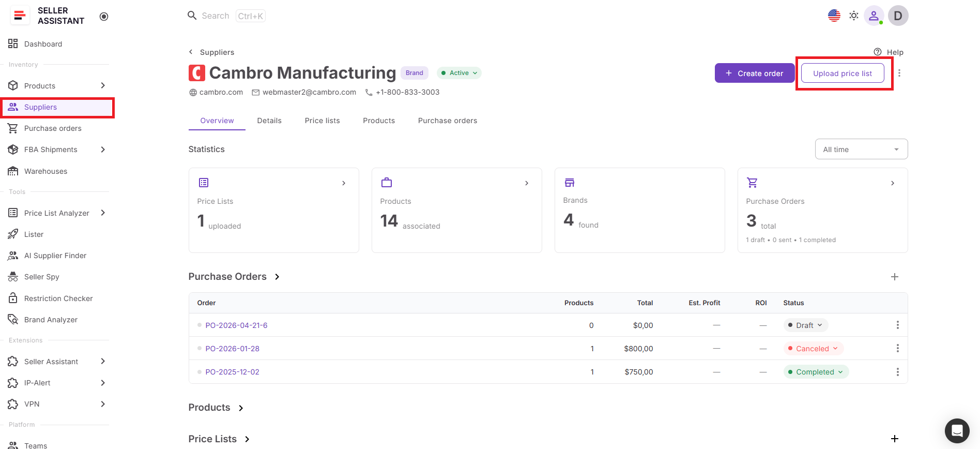
Task: Open the All time period dropdown
Action: 861,149
